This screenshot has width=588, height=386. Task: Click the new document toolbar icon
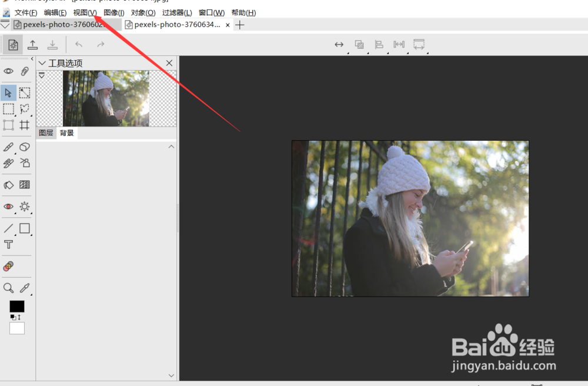coord(13,45)
